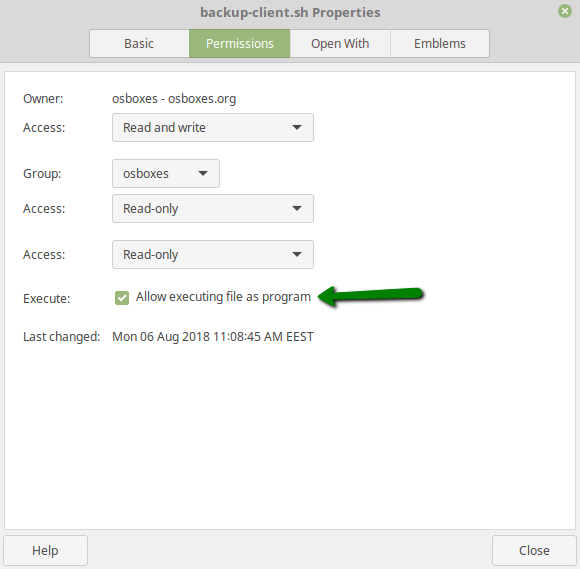Click the backup-client.sh Properties title bar
The height and width of the screenshot is (569, 580).
[290, 12]
